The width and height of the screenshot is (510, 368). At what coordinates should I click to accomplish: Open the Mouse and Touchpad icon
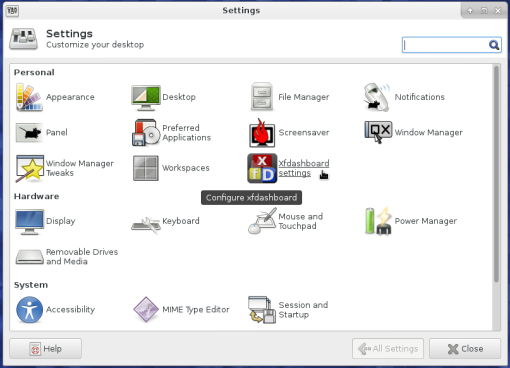pos(262,221)
